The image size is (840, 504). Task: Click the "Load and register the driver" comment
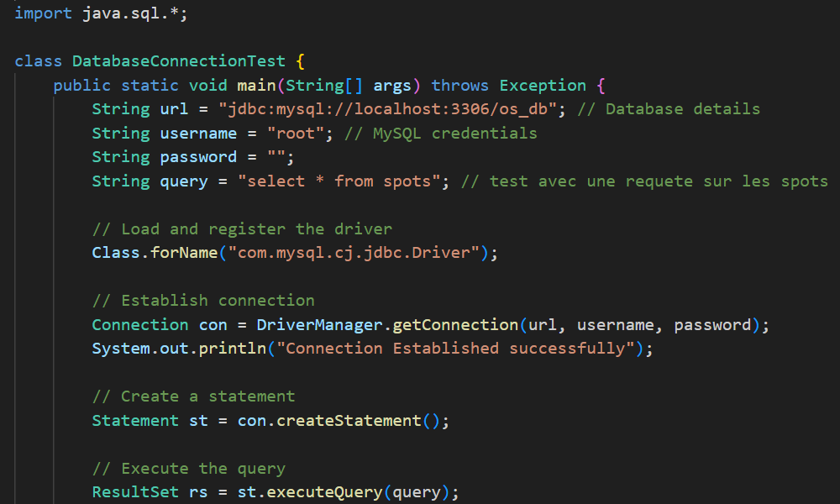click(242, 229)
